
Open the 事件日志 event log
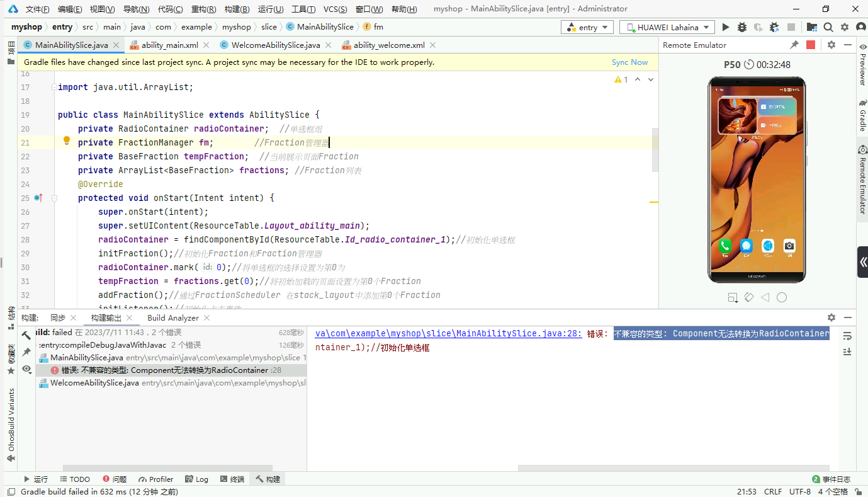coord(831,479)
